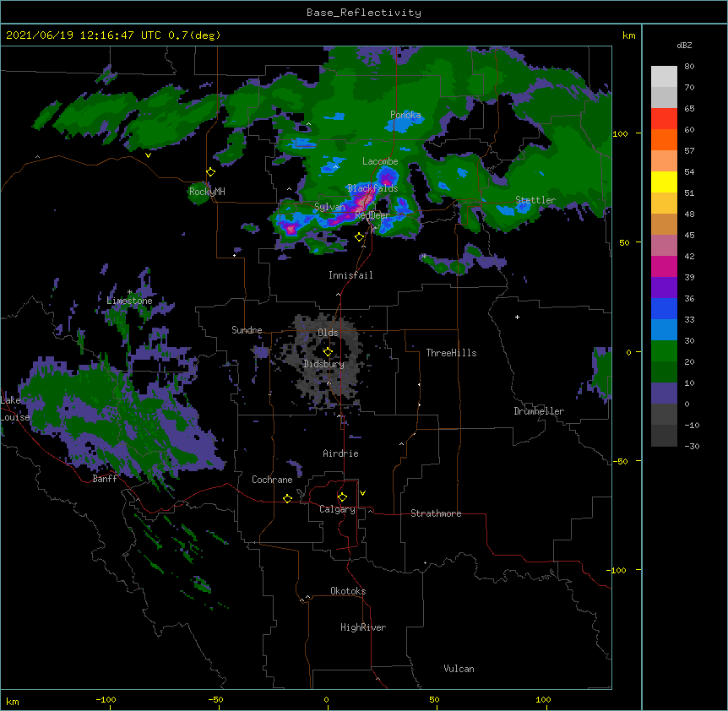Click the Lacombe city label
Screen dimensions: 728x711
(380, 161)
